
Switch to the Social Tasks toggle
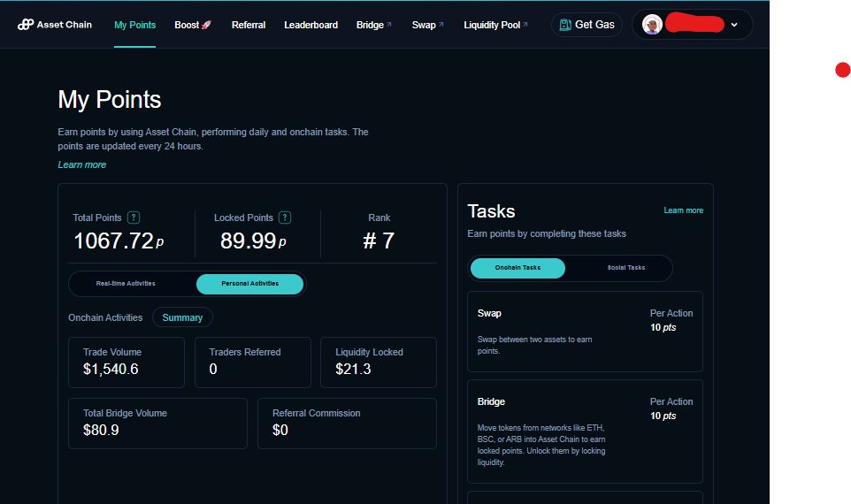tap(625, 268)
